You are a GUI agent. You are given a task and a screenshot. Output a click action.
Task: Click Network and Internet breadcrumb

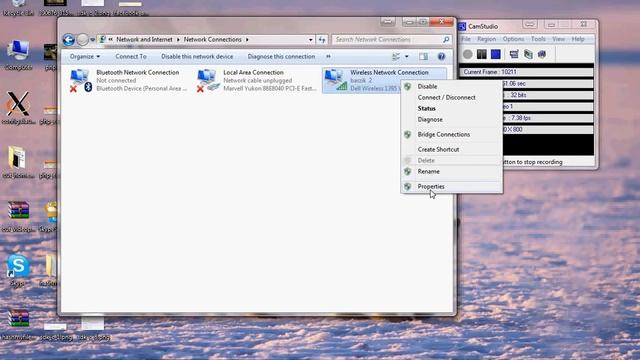(144, 40)
